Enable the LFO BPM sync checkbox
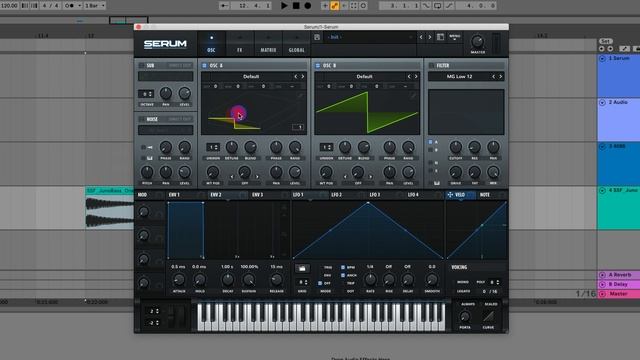Image resolution: width=640 pixels, height=360 pixels. (343, 267)
